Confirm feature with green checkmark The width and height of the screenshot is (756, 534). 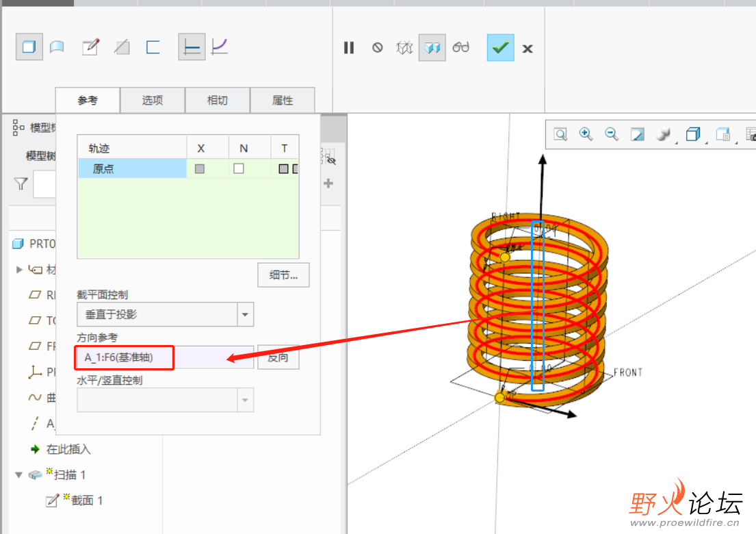pos(500,47)
